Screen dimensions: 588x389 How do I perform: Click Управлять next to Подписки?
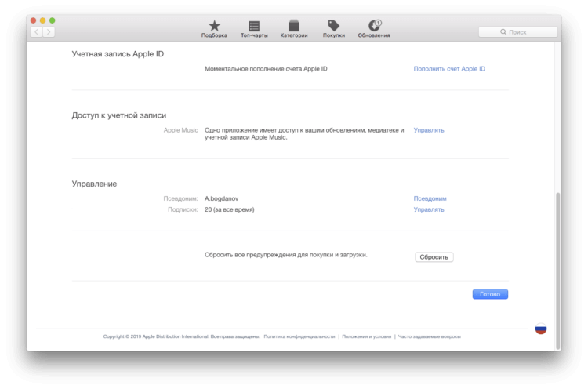tap(429, 209)
